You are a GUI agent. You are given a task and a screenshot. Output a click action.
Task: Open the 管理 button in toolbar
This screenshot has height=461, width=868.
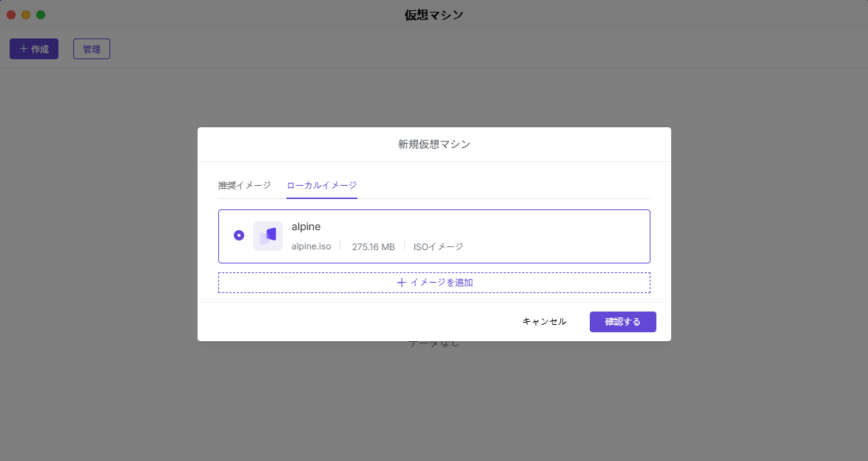[x=92, y=49]
